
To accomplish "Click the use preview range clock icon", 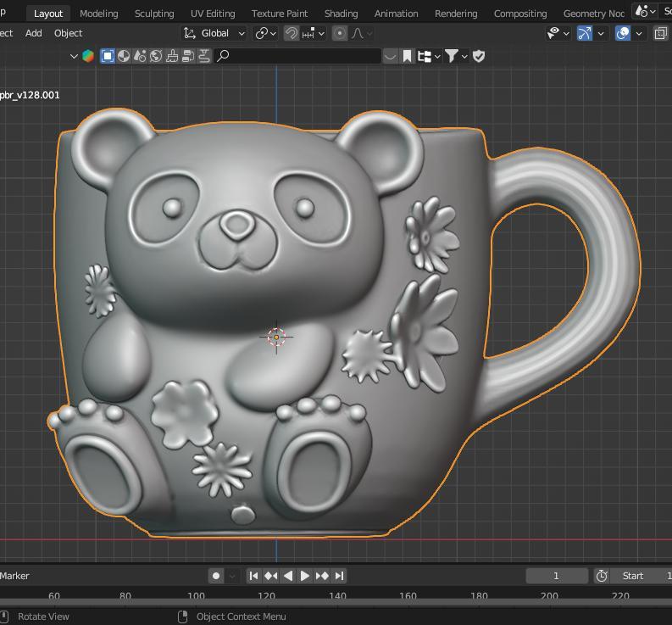I will click(x=602, y=576).
